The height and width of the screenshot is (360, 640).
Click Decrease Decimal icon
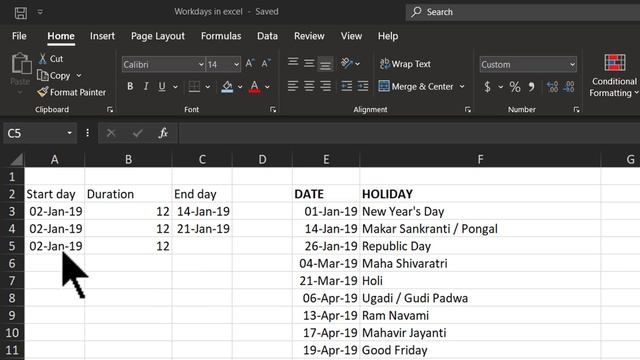point(569,87)
